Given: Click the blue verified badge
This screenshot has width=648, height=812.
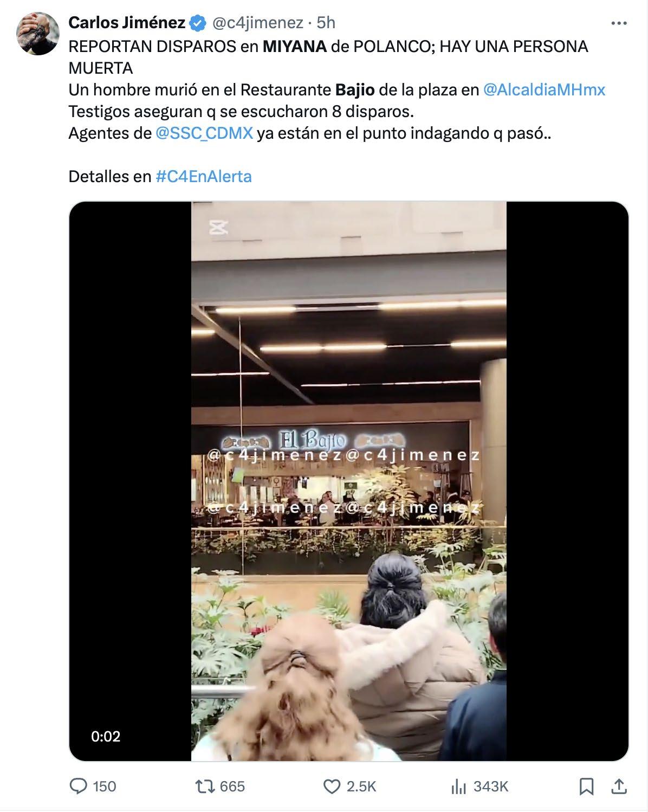Looking at the screenshot, I should (x=198, y=23).
